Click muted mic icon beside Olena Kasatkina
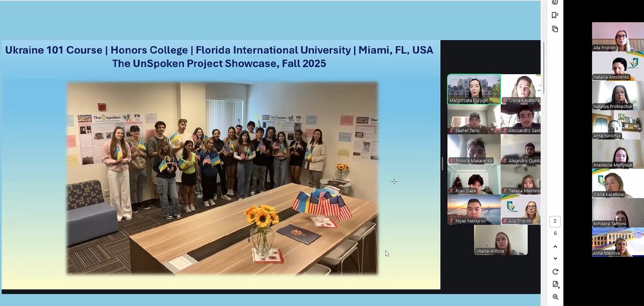The height and width of the screenshot is (306, 644). point(505,101)
